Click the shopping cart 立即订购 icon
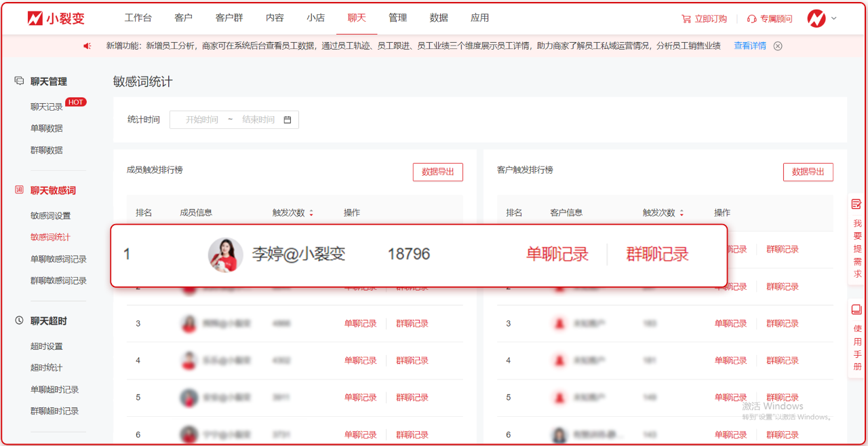The height and width of the screenshot is (446, 868). (x=686, y=19)
